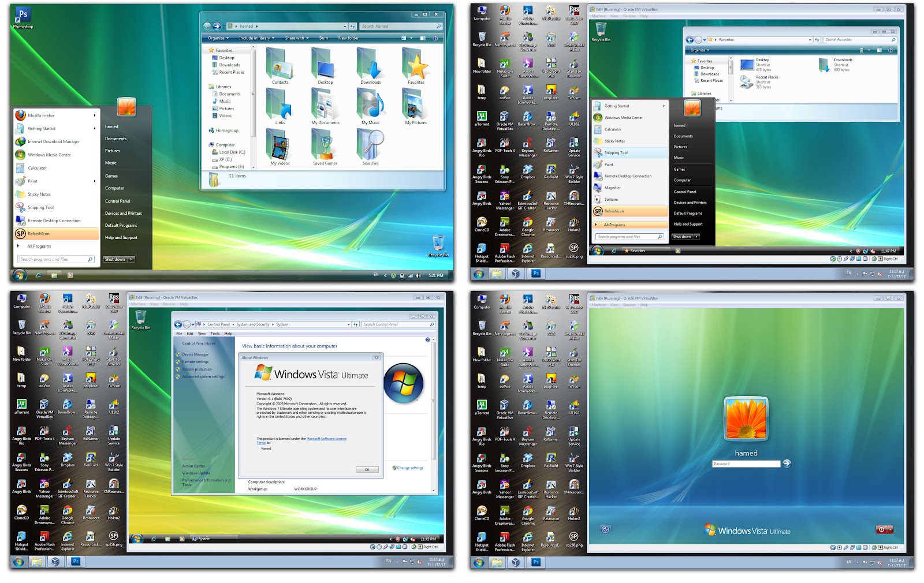Screen dimensions: 924x583
Task: Open the Contacts folder in the hamed window
Action: coord(280,66)
